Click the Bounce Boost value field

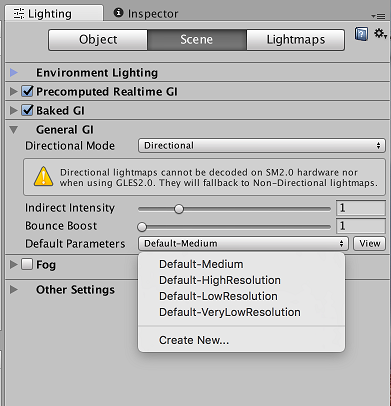[x=361, y=226]
